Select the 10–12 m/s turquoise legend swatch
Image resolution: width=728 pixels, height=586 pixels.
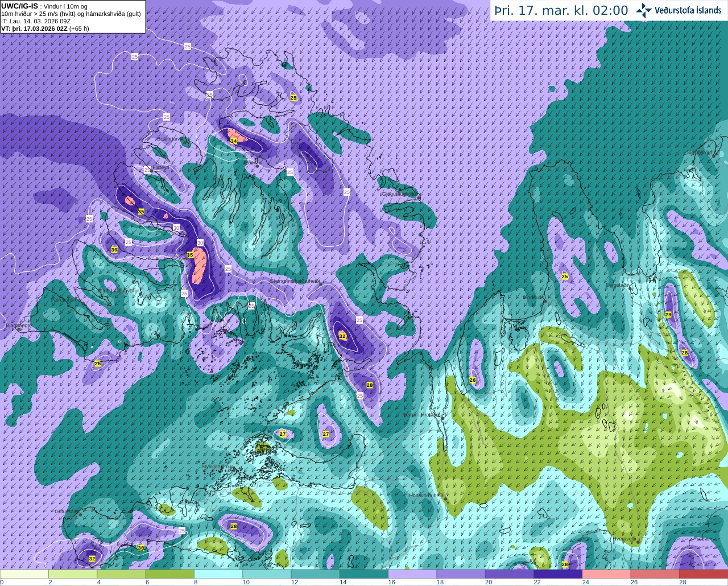click(x=267, y=573)
